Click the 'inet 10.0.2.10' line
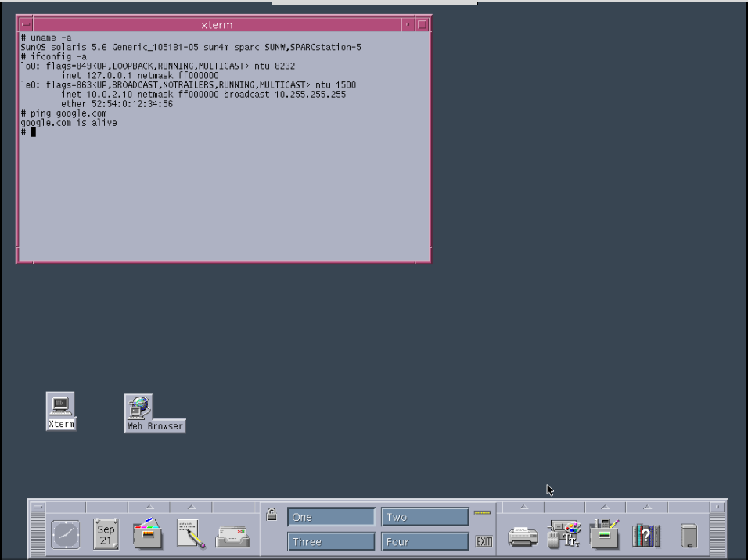 point(203,95)
